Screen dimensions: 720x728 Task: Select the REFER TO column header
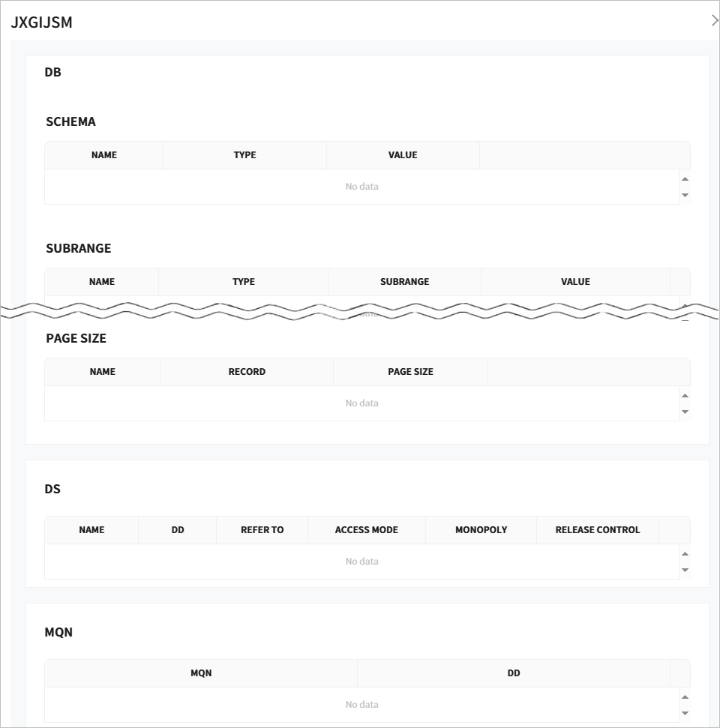coord(262,530)
